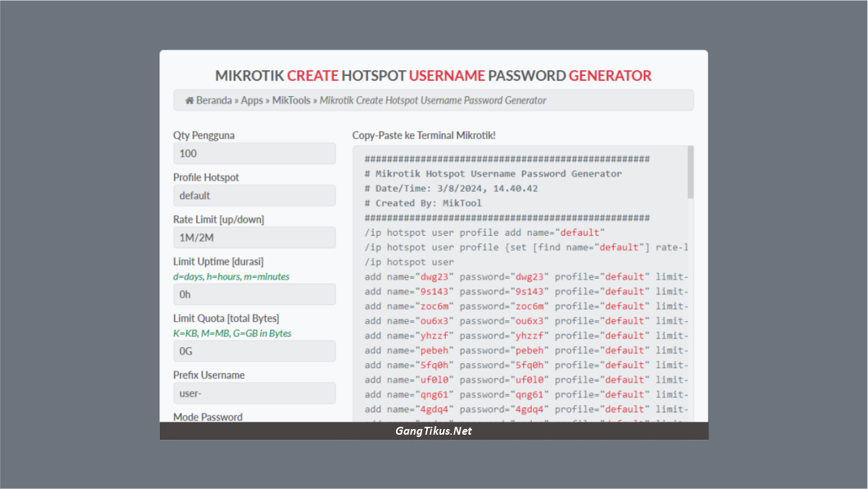Image resolution: width=868 pixels, height=489 pixels.
Task: Select the Prefix Username field showing user-
Action: click(x=254, y=393)
